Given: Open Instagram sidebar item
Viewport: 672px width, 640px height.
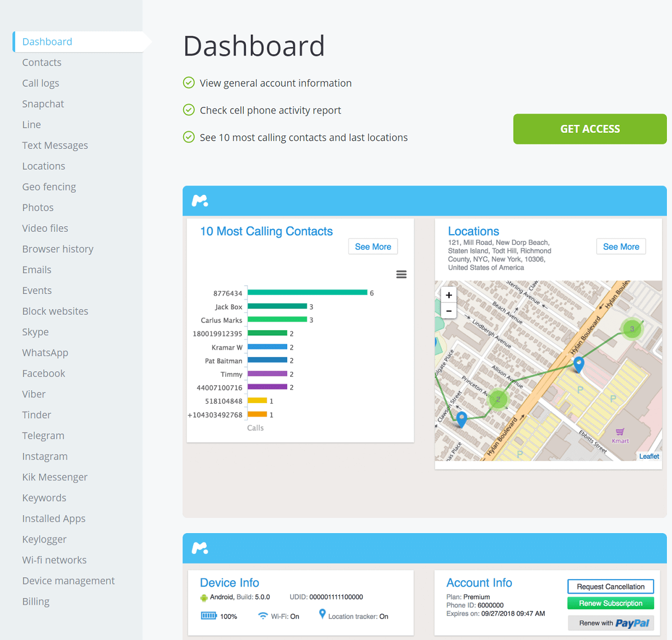Looking at the screenshot, I should pos(45,456).
